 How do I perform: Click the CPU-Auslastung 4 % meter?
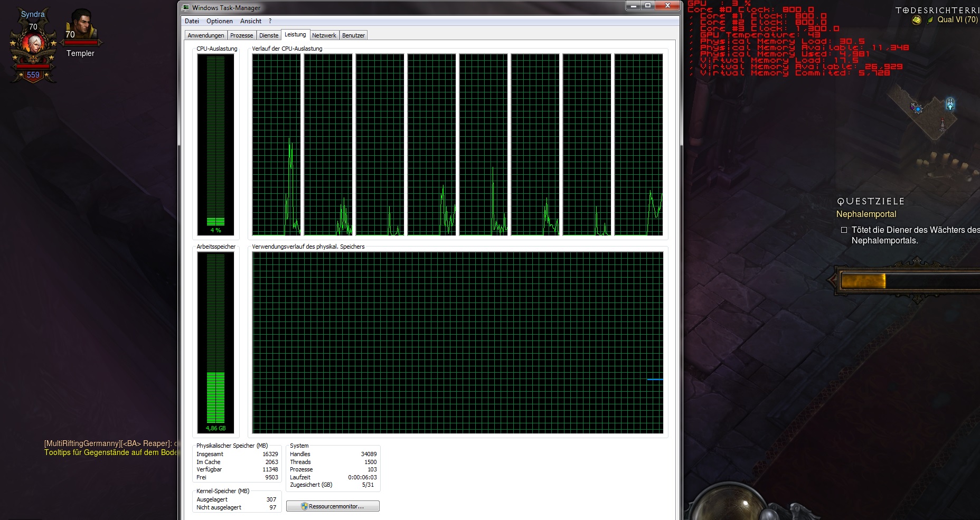coord(216,144)
